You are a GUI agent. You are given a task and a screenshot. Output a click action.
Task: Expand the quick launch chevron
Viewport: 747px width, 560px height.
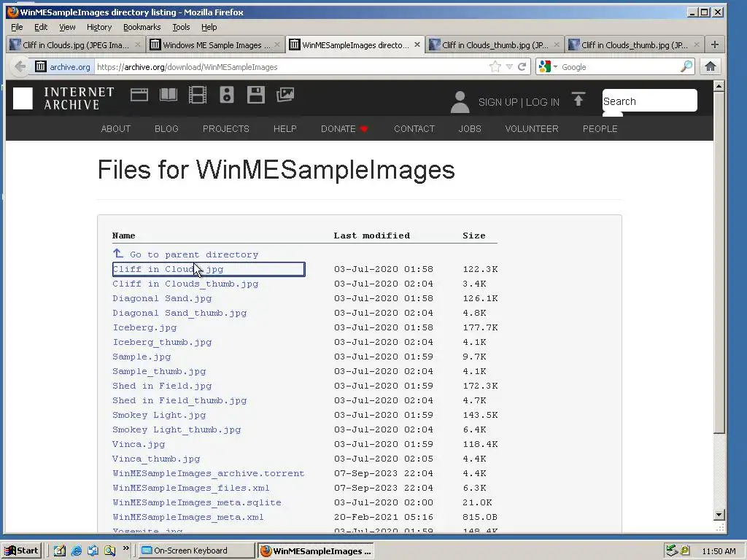[125, 548]
